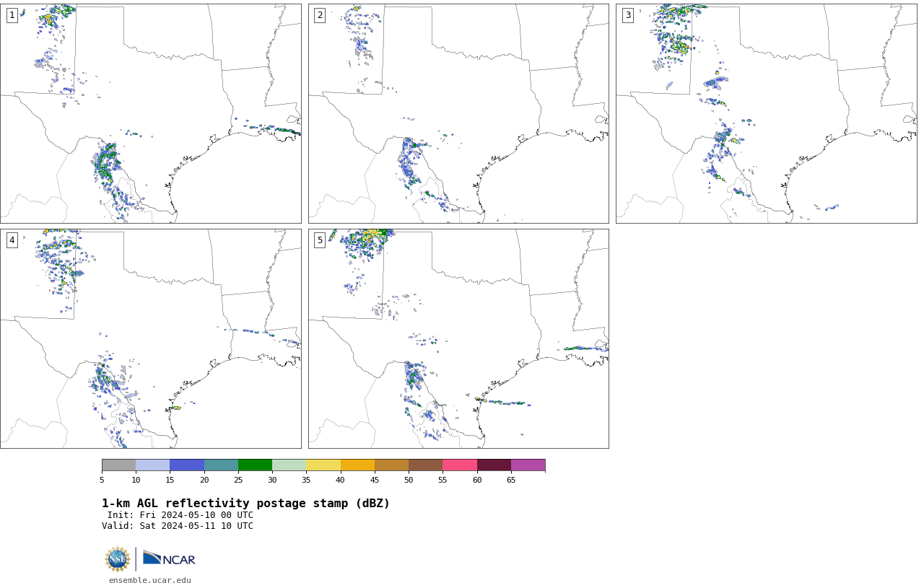Click the panel number label '5'

[x=320, y=240]
